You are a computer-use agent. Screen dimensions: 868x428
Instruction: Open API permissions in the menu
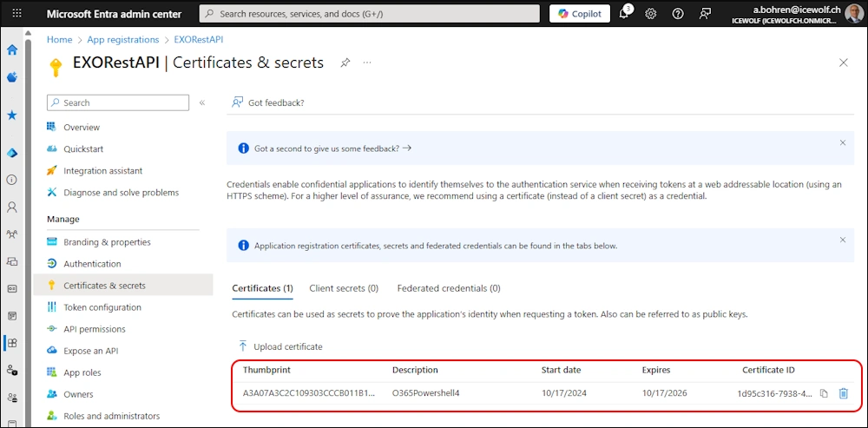(x=94, y=329)
